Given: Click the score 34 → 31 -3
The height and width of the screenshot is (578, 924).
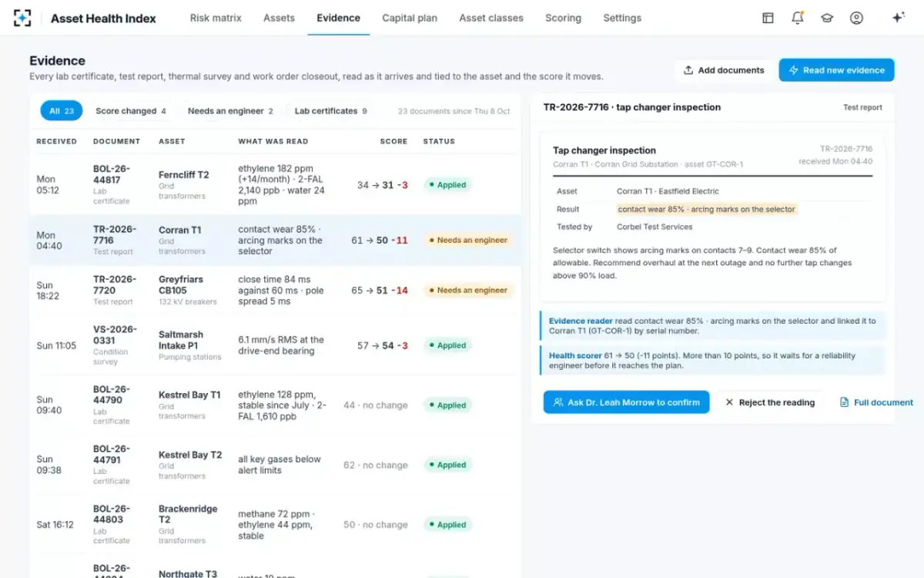Looking at the screenshot, I should [x=383, y=185].
